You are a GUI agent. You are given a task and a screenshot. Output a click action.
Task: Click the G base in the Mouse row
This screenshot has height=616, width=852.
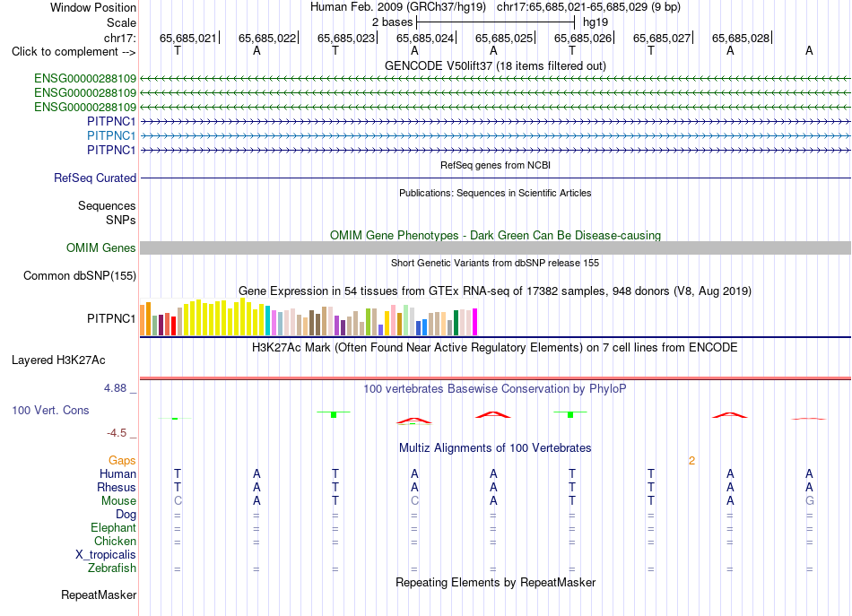809,500
